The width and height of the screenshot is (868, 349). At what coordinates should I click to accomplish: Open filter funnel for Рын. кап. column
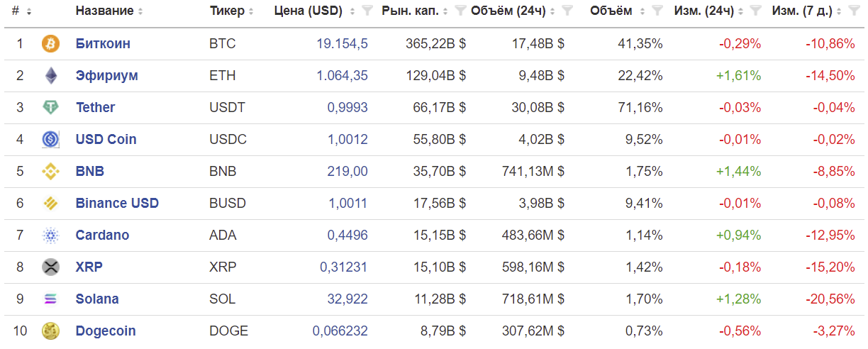point(460,11)
